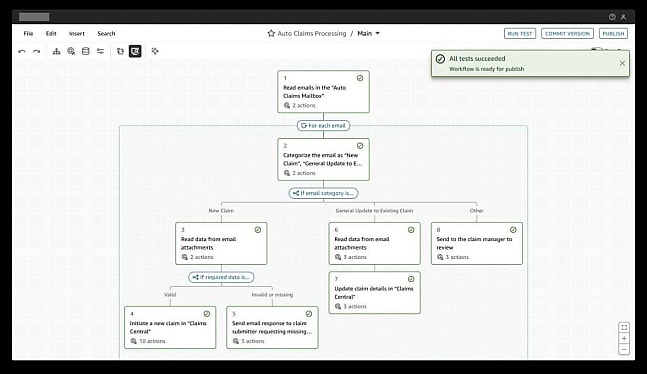Screen dimensions: 647x374
Task: Click Auto Claims Processing breadcrumb title
Action: (x=312, y=33)
